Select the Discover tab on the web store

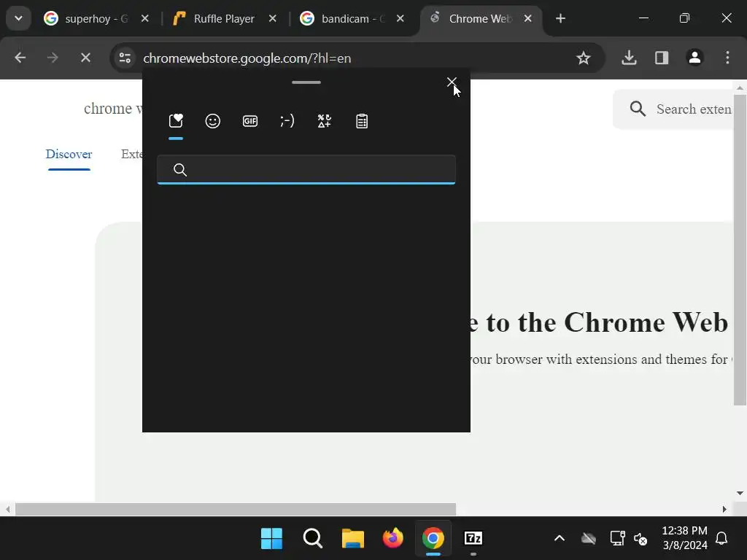click(x=69, y=155)
